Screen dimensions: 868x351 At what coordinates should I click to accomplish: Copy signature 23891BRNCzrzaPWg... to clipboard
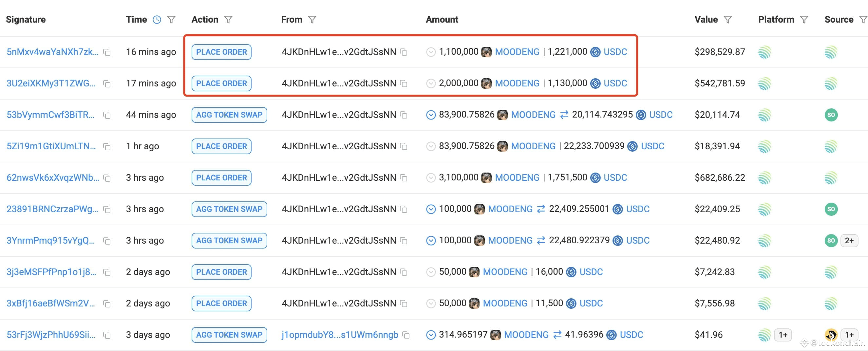pos(107,210)
